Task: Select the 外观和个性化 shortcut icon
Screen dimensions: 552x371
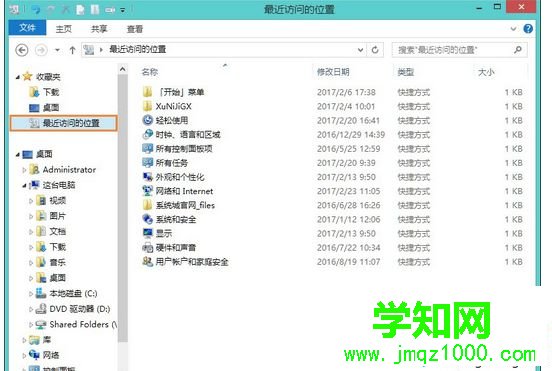Action: coord(148,177)
